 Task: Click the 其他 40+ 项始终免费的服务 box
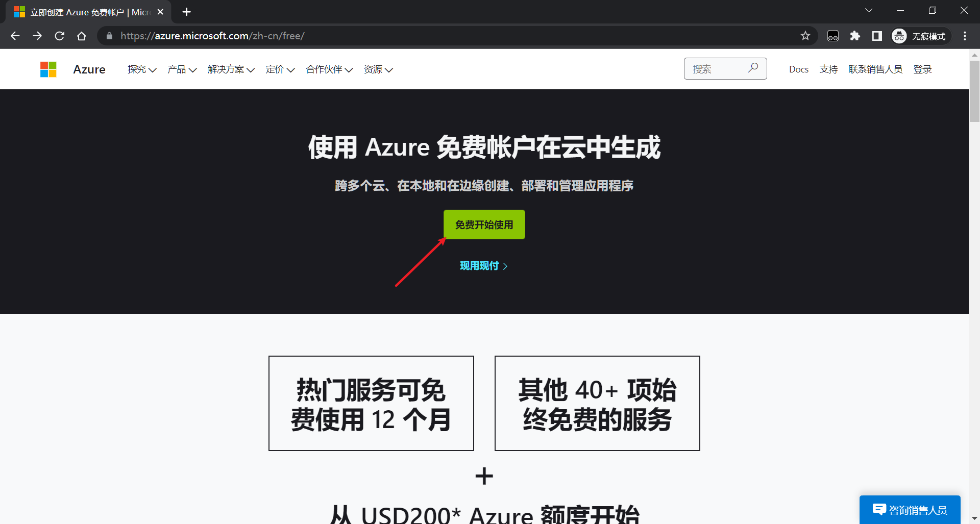[597, 403]
